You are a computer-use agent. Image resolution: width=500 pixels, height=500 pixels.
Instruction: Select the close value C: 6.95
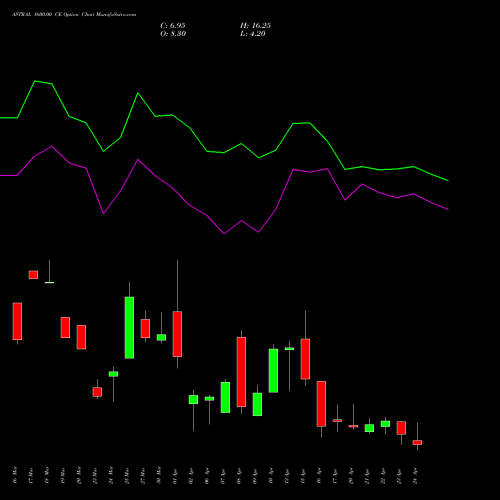coord(173,26)
